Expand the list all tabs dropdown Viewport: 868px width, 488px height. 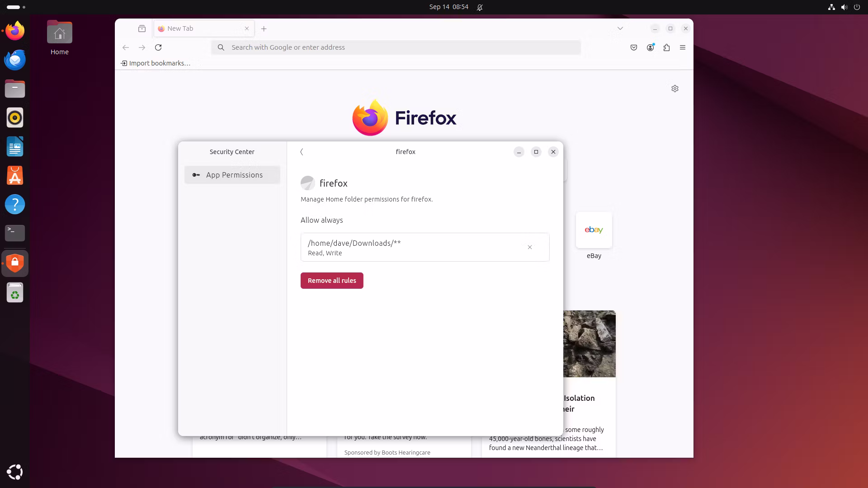point(620,28)
